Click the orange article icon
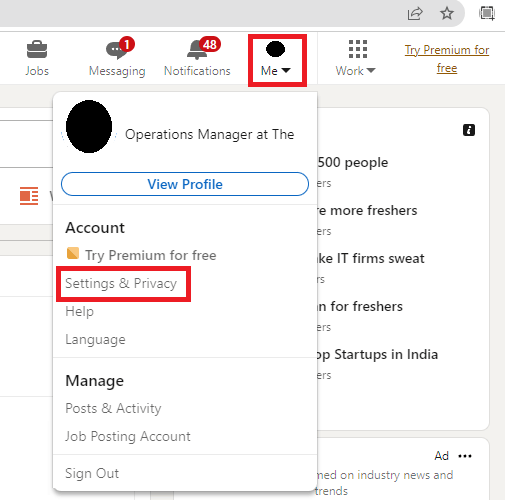The image size is (505, 500). coord(29,196)
